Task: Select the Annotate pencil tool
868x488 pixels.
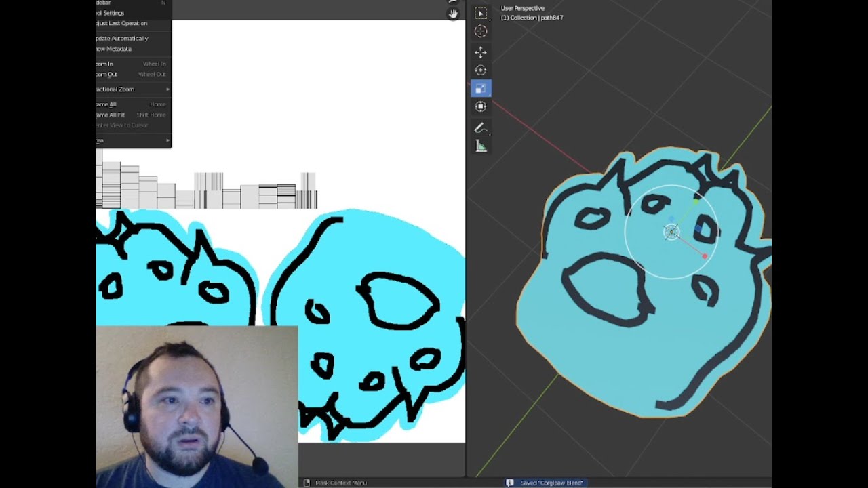Action: pyautogui.click(x=481, y=127)
